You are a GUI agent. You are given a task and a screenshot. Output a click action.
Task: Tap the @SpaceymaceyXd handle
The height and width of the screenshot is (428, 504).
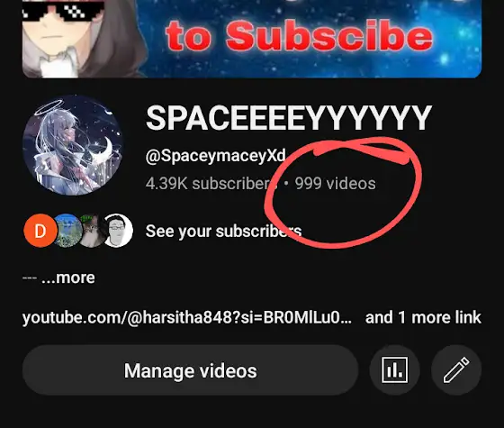point(215,156)
